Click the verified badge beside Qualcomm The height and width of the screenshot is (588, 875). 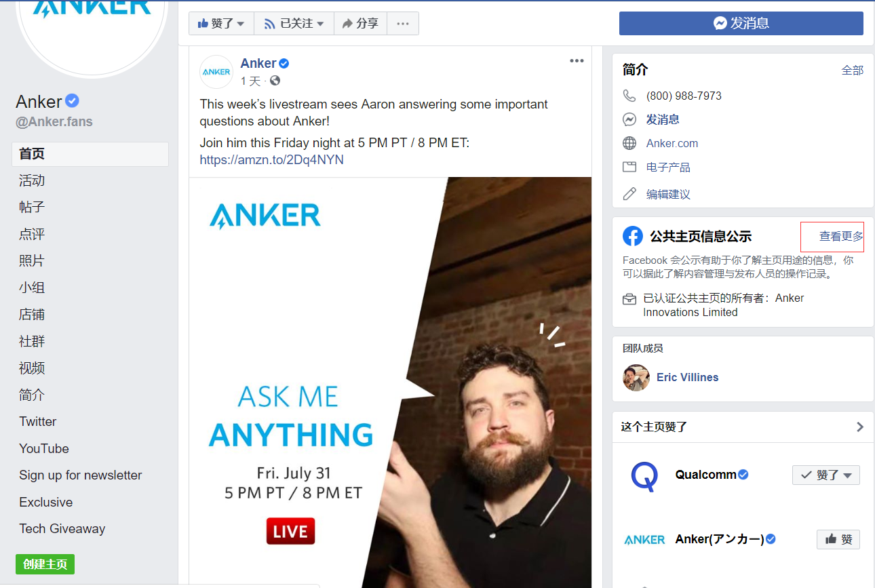click(743, 475)
